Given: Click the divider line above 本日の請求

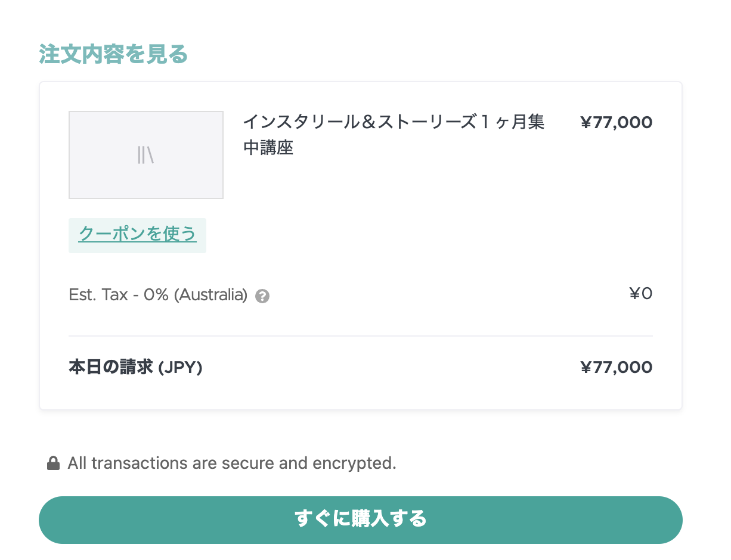Looking at the screenshot, I should [361, 336].
